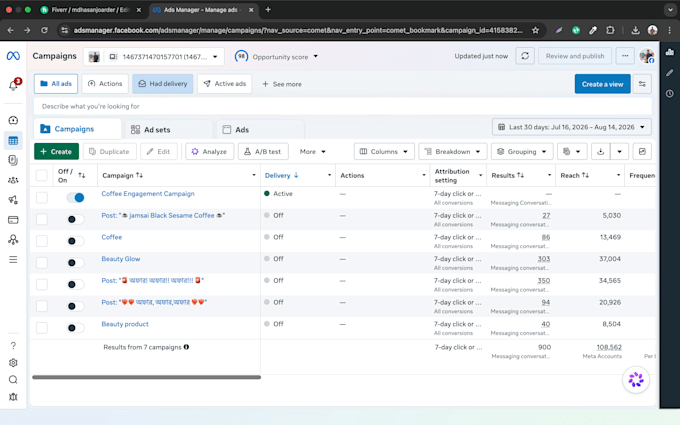The height and width of the screenshot is (425, 680).
Task: Click the Create a view button
Action: (602, 84)
